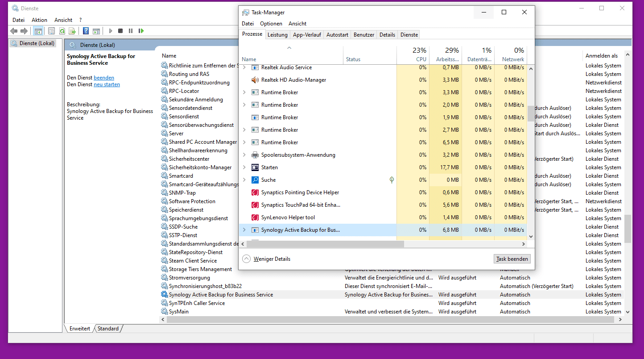Click the 'neu starten' service link

click(107, 84)
